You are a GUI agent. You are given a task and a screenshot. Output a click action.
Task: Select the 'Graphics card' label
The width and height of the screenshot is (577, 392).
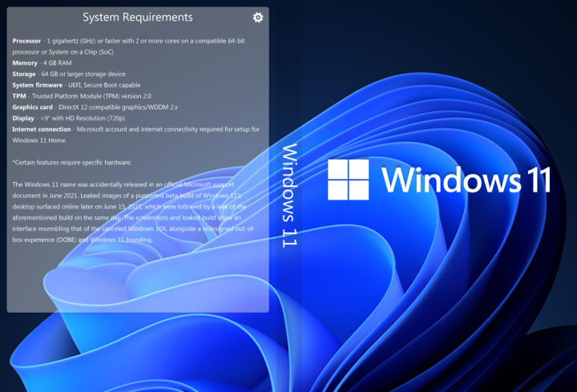coord(32,107)
